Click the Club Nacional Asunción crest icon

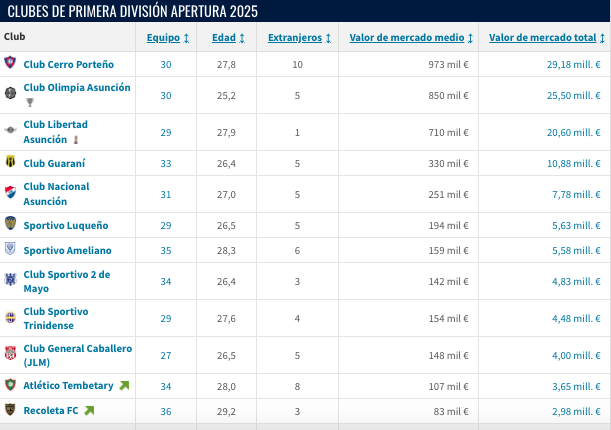point(10,192)
